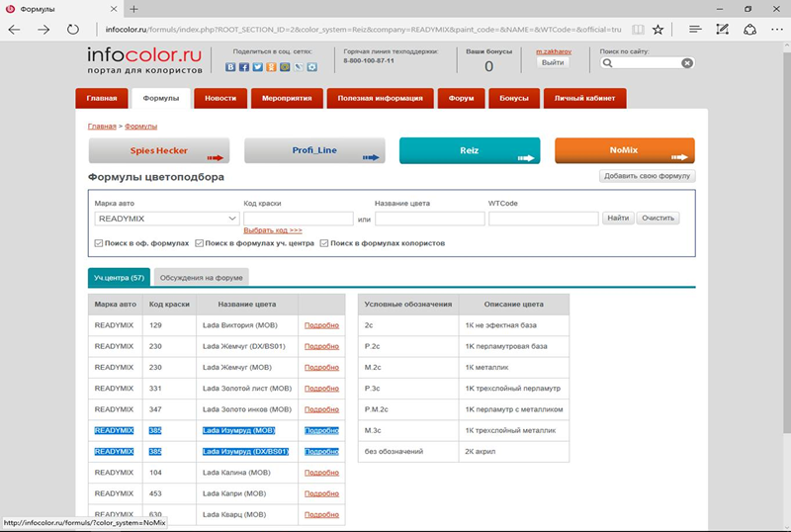Click Код краски input field
The height and width of the screenshot is (532, 791).
pyautogui.click(x=299, y=219)
